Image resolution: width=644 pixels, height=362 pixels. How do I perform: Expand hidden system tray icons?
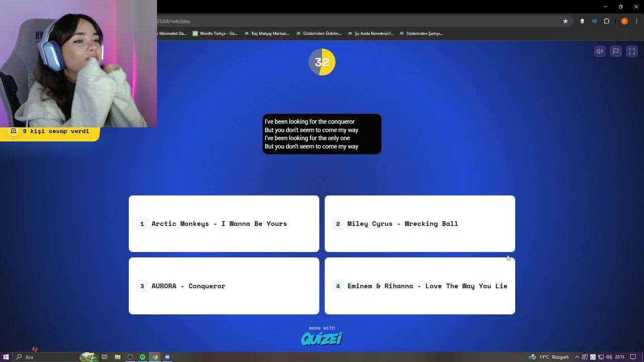point(577,357)
